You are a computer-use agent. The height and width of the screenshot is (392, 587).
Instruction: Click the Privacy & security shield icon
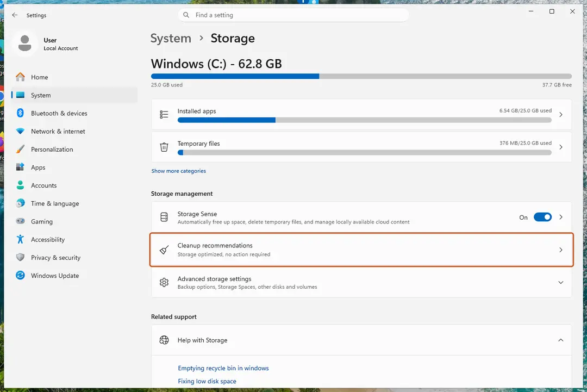(20, 257)
